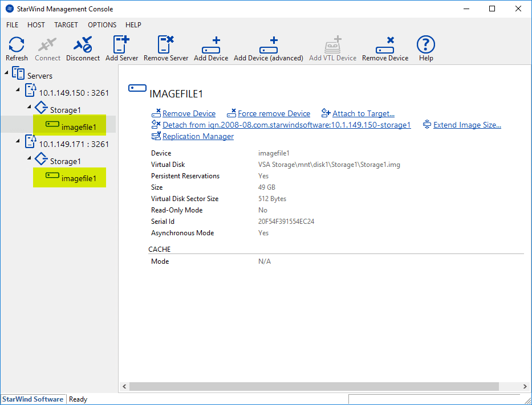This screenshot has width=532, height=405.
Task: Click the Disconnect toolbar icon
Action: [83, 45]
